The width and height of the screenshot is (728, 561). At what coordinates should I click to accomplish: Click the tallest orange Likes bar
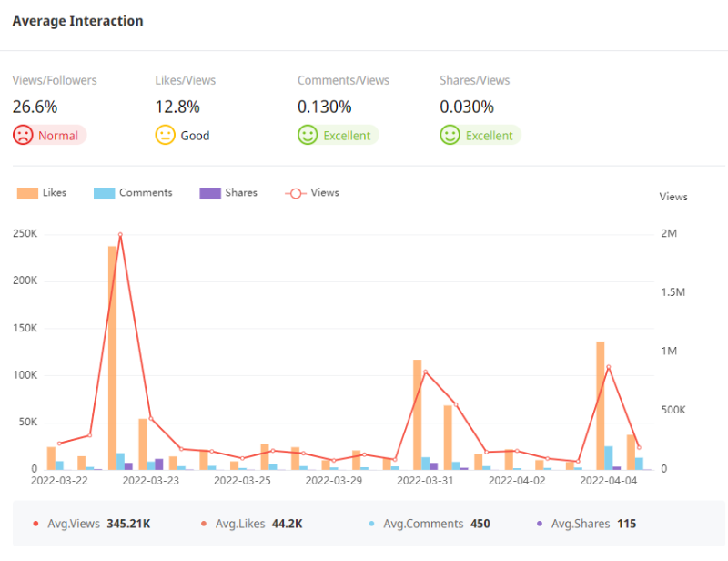point(113,355)
